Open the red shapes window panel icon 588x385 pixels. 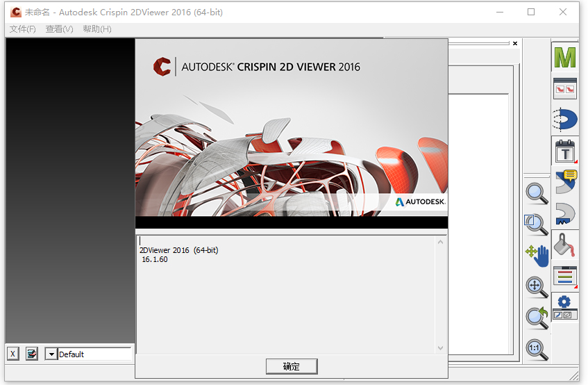(x=565, y=88)
